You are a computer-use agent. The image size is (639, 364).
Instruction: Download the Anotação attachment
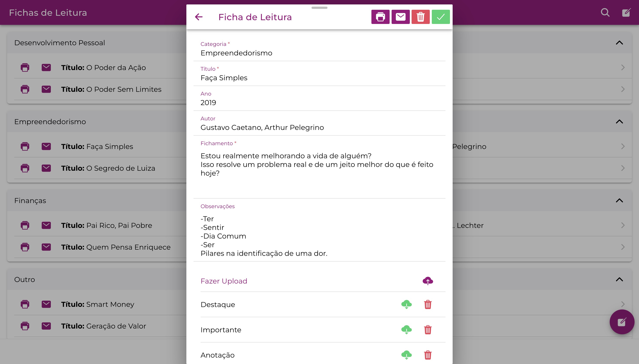click(x=406, y=355)
